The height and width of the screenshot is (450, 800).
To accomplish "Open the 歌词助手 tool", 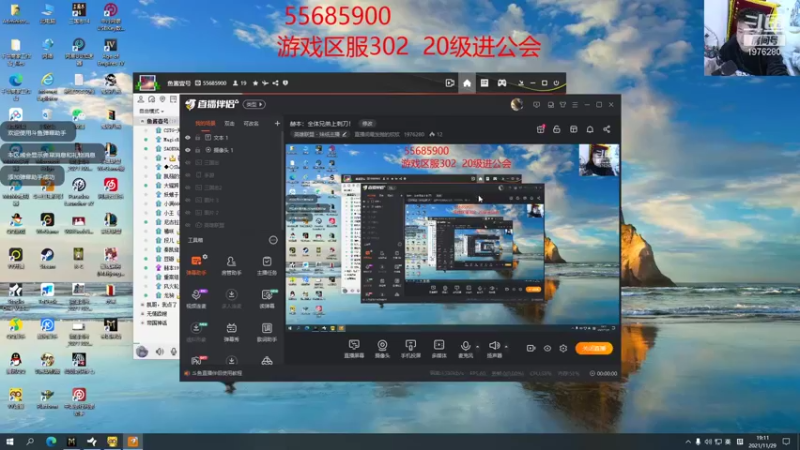I will pos(267,332).
